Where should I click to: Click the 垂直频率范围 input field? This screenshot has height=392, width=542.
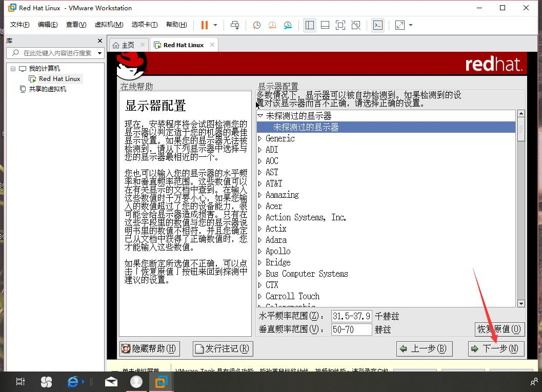[351, 329]
